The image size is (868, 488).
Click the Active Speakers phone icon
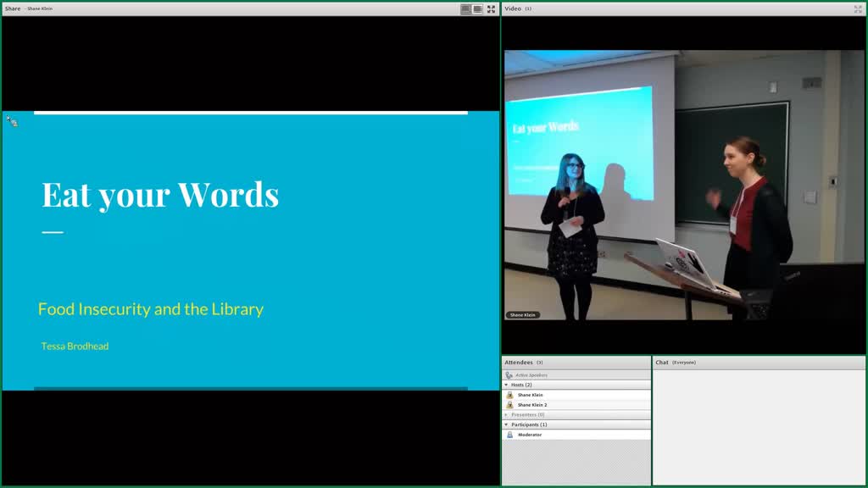coord(509,375)
